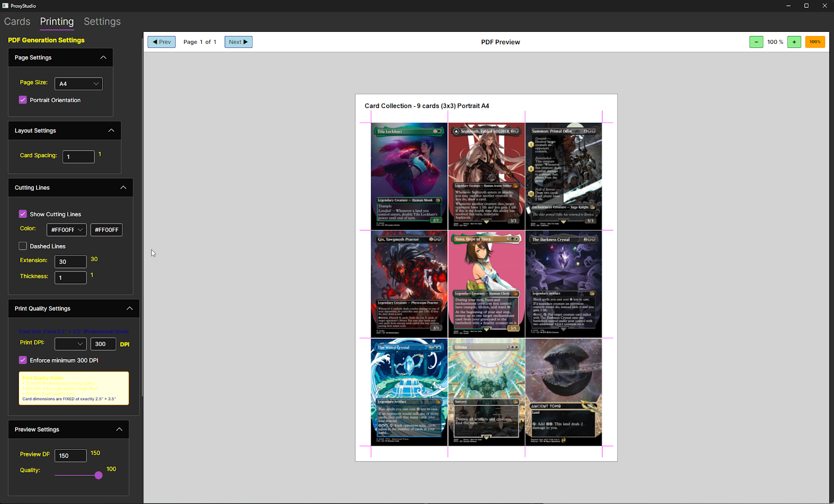Go to previous page with Prev
The height and width of the screenshot is (504, 834).
point(162,42)
